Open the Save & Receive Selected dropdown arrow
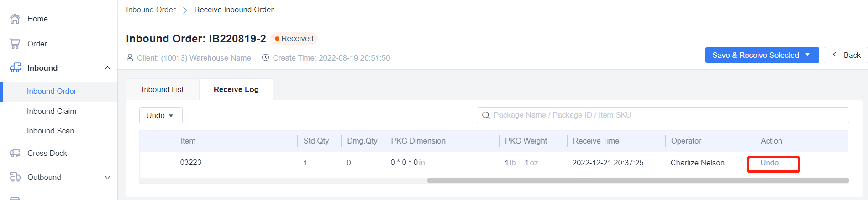The image size is (868, 200). pos(808,55)
